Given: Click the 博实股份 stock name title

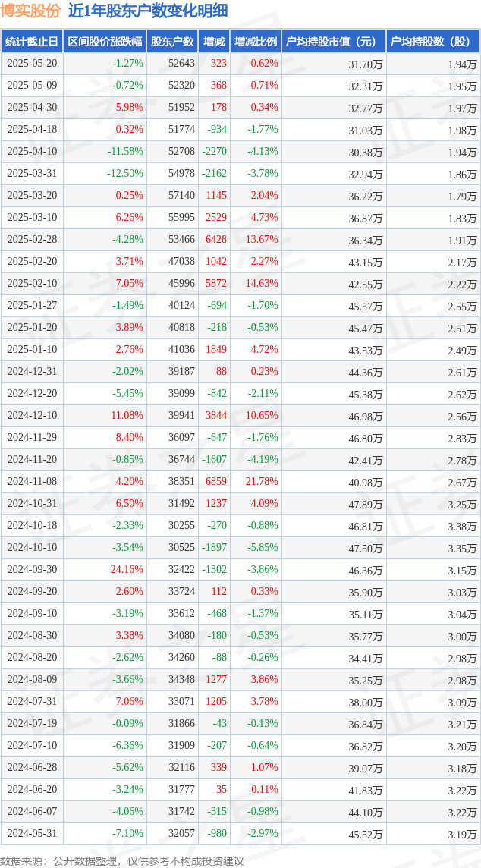Looking at the screenshot, I should click(x=31, y=11).
